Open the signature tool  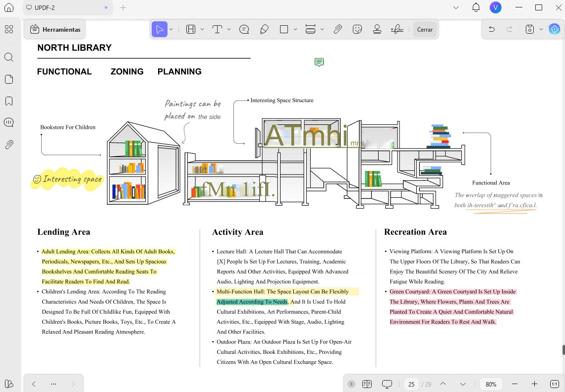tap(396, 29)
